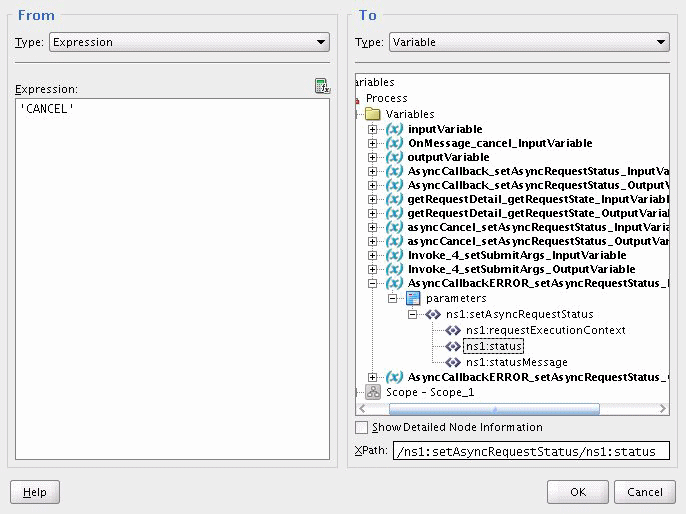Image resolution: width=686 pixels, height=514 pixels.
Task: Click the Variables folder icon
Action: (x=373, y=114)
